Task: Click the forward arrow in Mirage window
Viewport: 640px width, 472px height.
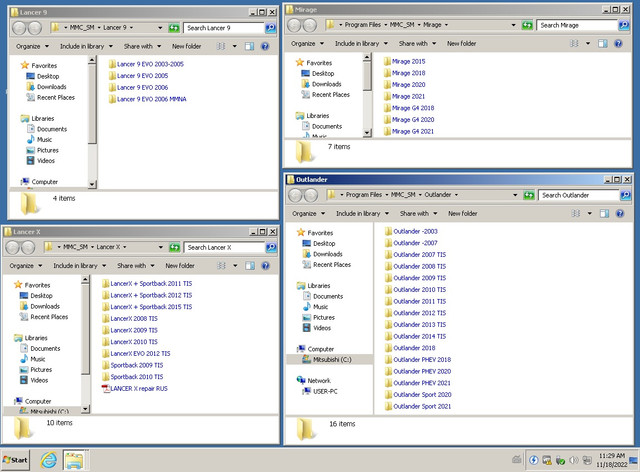Action: [x=310, y=25]
